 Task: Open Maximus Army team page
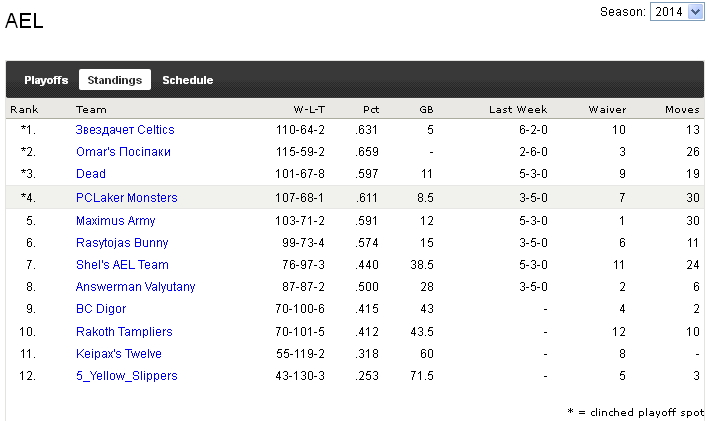coord(116,221)
